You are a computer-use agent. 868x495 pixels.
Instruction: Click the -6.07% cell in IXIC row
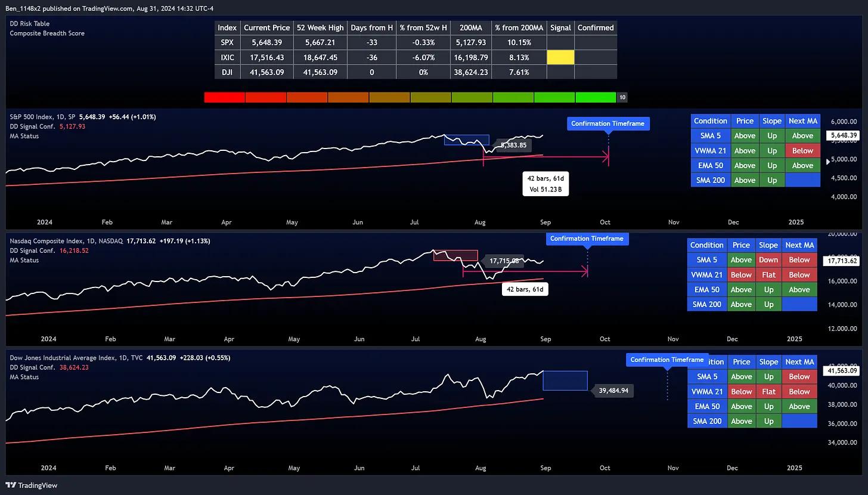pos(423,57)
